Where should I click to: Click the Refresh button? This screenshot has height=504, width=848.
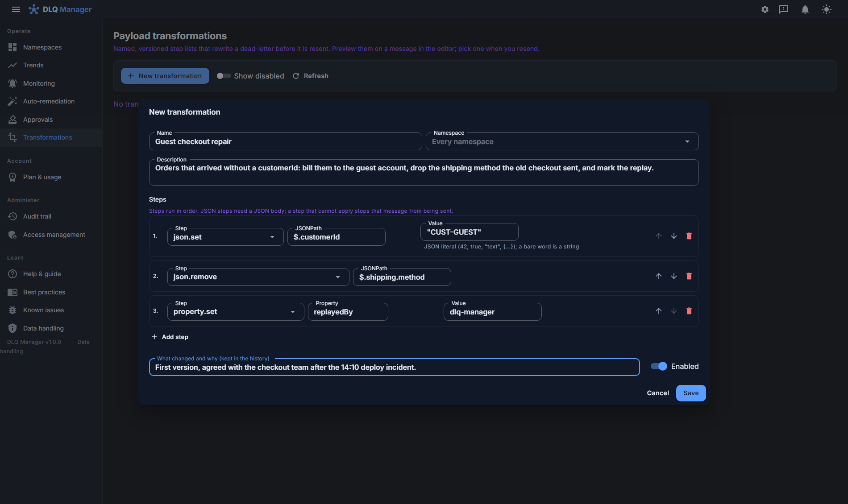(311, 76)
